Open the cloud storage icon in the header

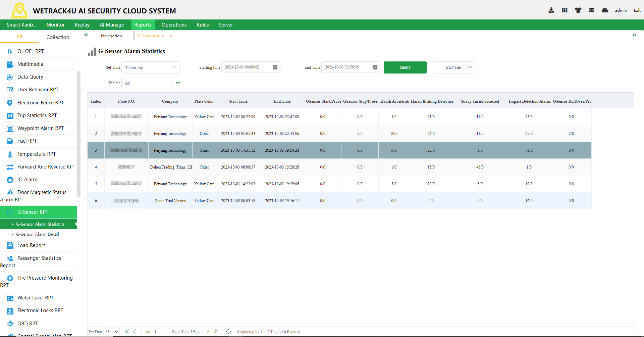pos(604,10)
